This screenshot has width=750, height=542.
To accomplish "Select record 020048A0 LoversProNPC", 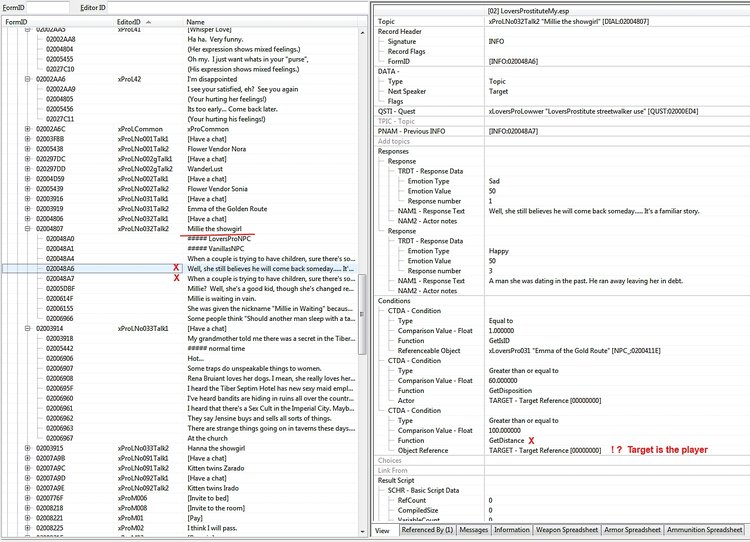I will click(179, 239).
